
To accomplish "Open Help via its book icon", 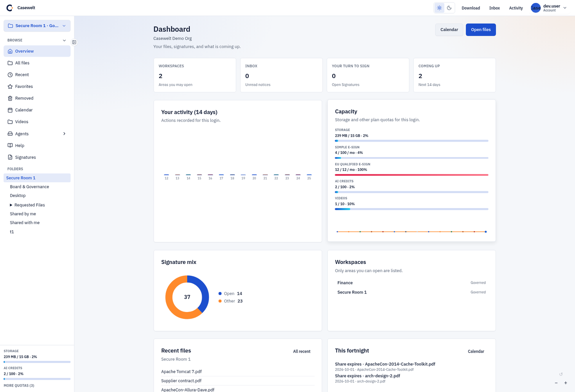I will (10, 145).
